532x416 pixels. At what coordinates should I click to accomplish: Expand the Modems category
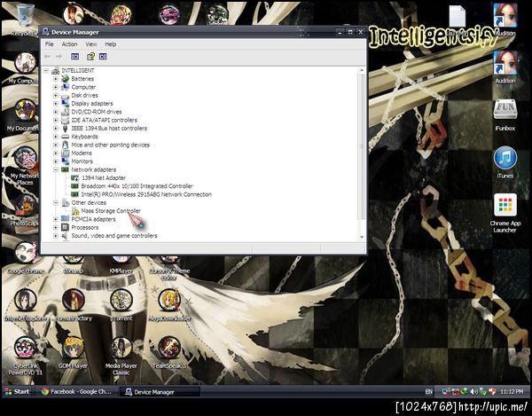[x=56, y=153]
